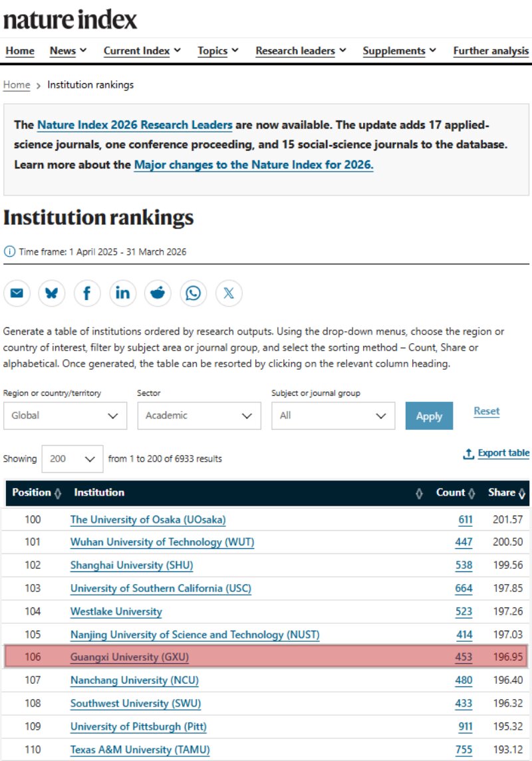The width and height of the screenshot is (532, 761).
Task: Click count 664 for USC
Action: tap(464, 588)
